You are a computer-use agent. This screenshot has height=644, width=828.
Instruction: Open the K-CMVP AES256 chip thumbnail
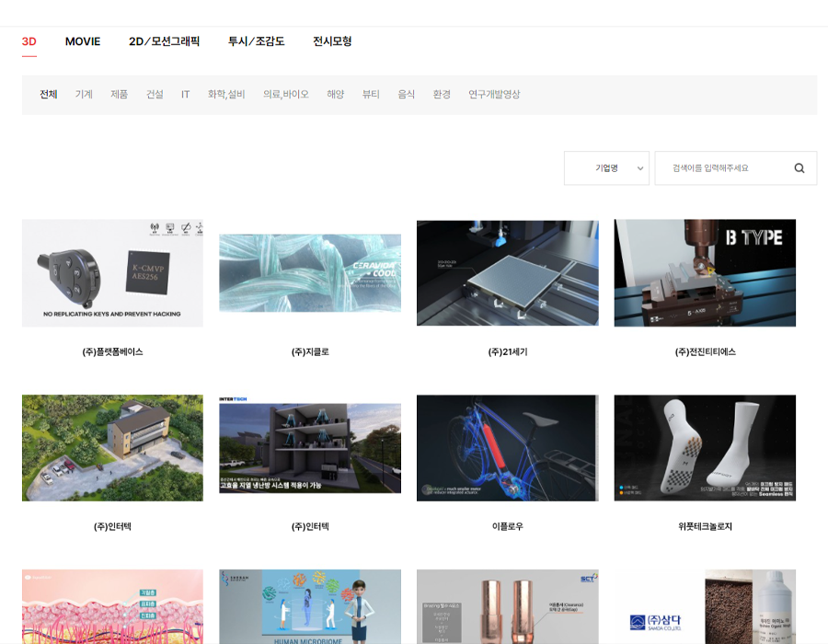(112, 273)
